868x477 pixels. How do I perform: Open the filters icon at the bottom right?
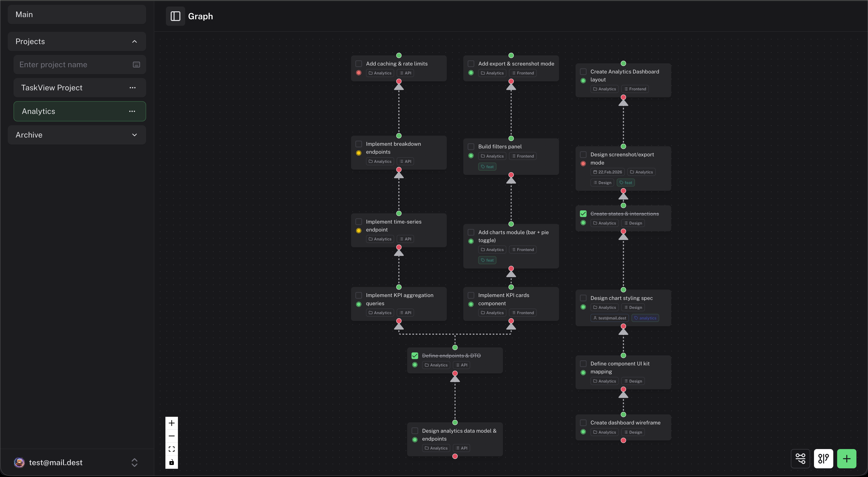(800, 458)
